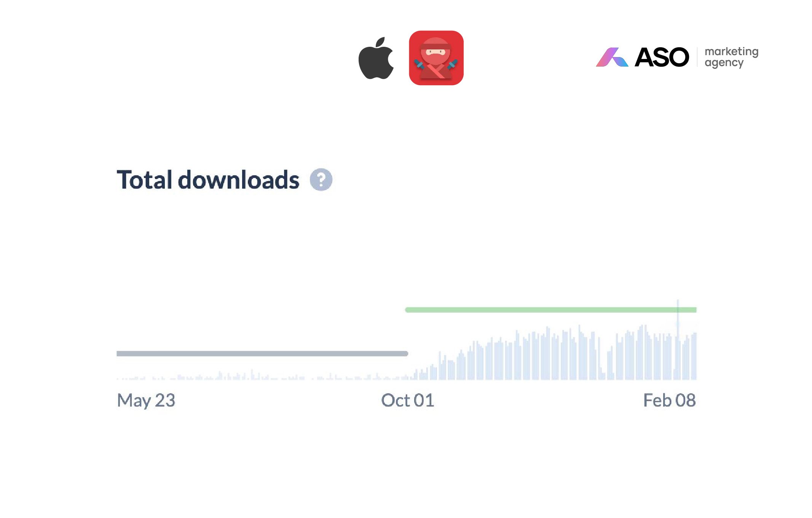The width and height of the screenshot is (812, 518).
Task: Click the ASO wordmark text
Action: pos(662,57)
